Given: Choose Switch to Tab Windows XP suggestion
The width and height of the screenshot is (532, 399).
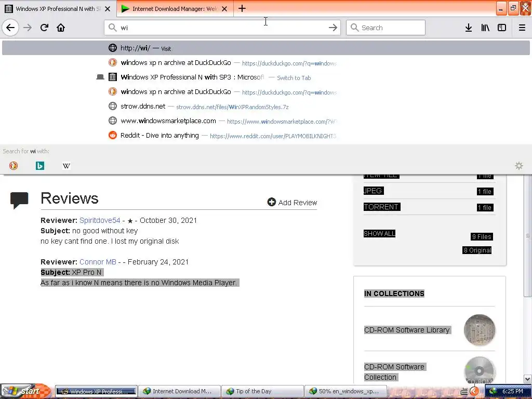Looking at the screenshot, I should click(266, 77).
